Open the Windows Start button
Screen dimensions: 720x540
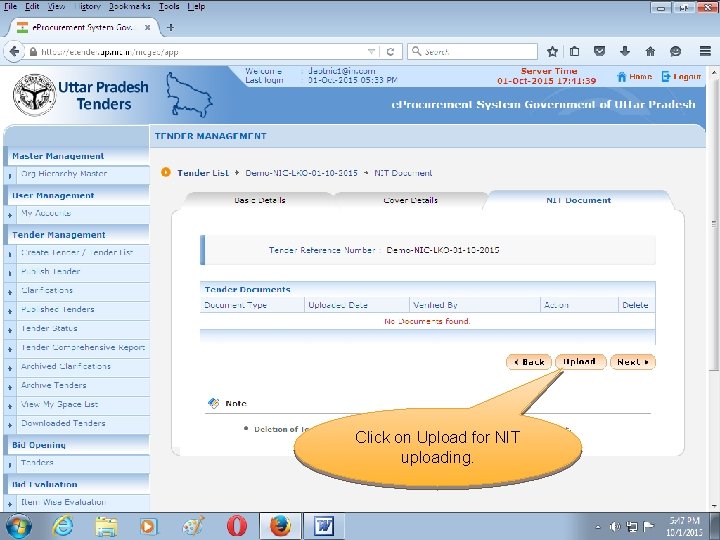point(19,526)
